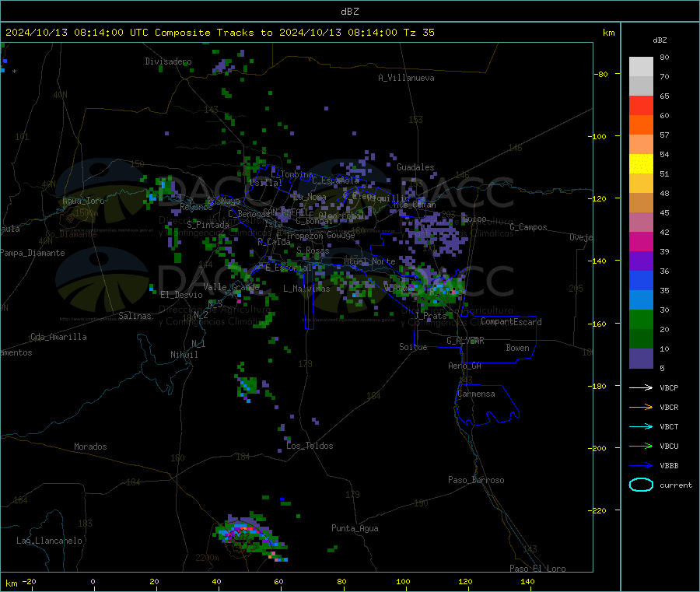This screenshot has height=592, width=700.
Task: Click the Paso_El_Loro map label
Action: click(x=537, y=569)
